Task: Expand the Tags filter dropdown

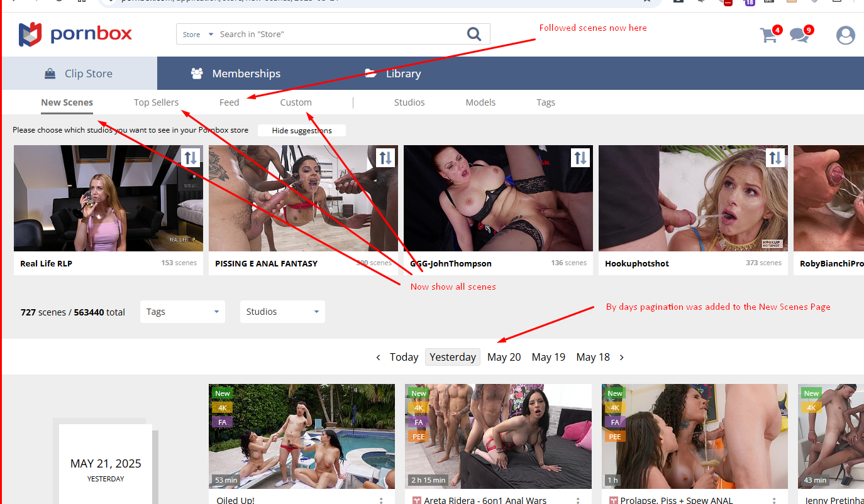Action: [x=182, y=312]
